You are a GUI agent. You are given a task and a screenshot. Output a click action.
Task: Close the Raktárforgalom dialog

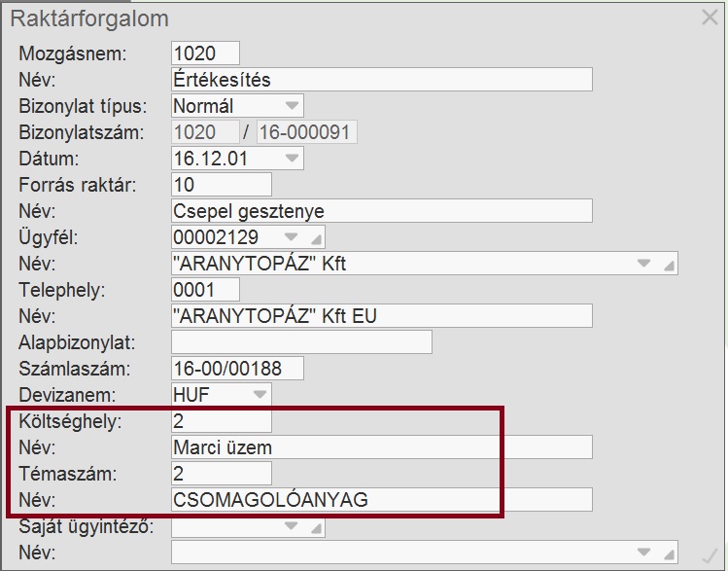pyautogui.click(x=710, y=17)
